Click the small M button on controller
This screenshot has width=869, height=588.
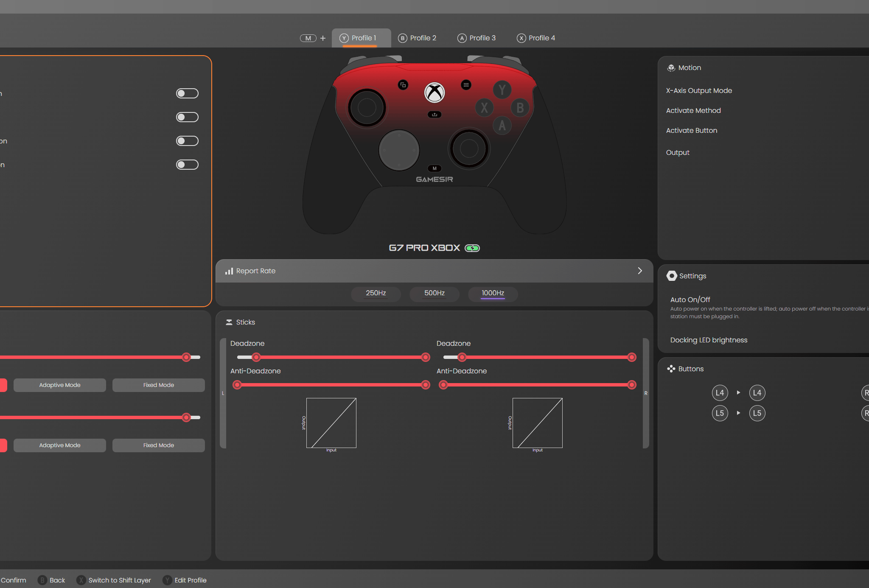[434, 168]
